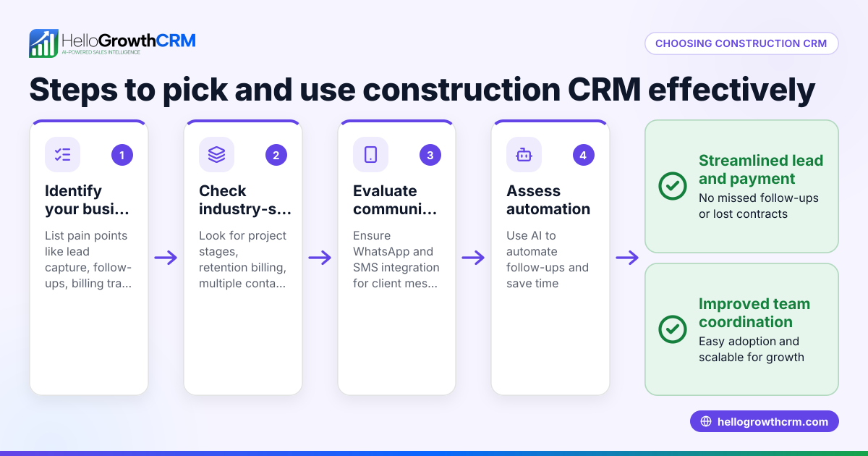Click the robot icon in Assess automation card

(x=524, y=154)
